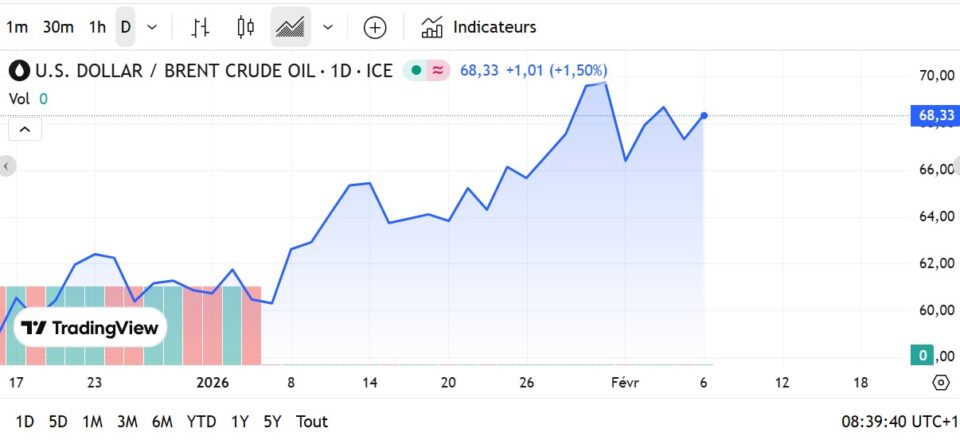Click the compare or add symbol plus icon
The width and height of the screenshot is (960, 440).
[374, 27]
